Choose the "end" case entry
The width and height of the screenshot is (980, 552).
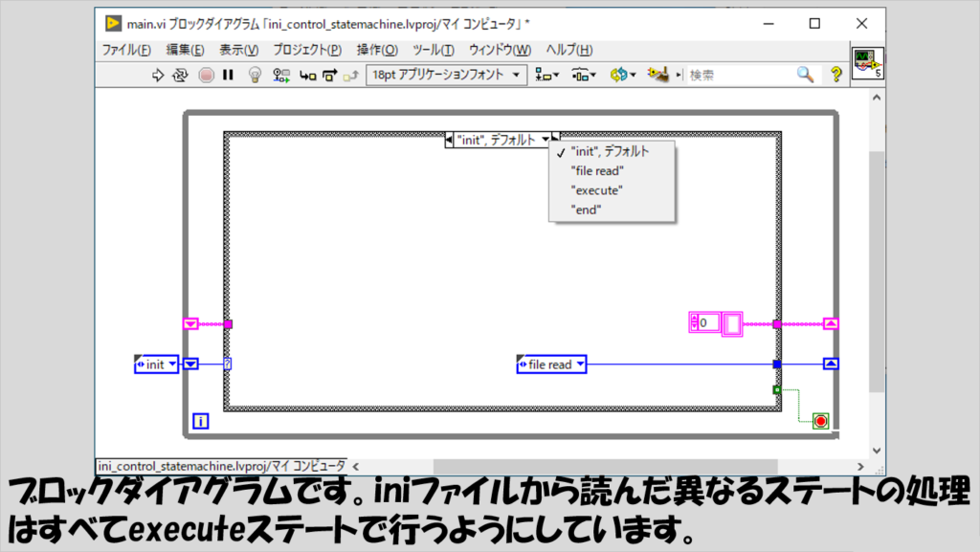(586, 210)
